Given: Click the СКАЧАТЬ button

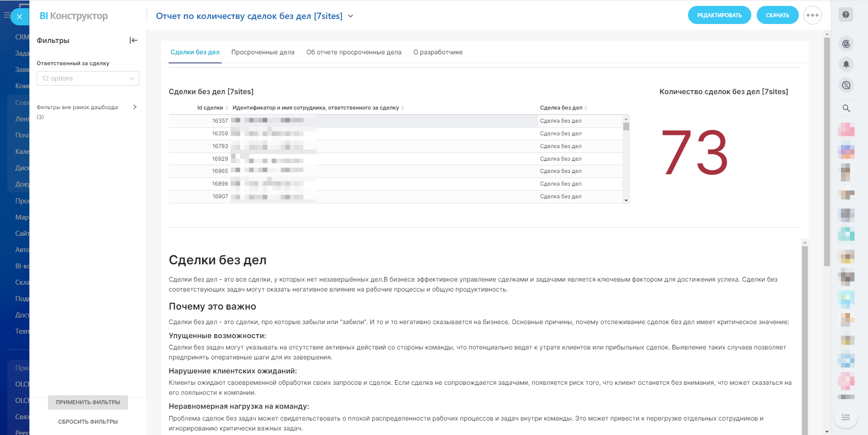Looking at the screenshot, I should (x=778, y=15).
